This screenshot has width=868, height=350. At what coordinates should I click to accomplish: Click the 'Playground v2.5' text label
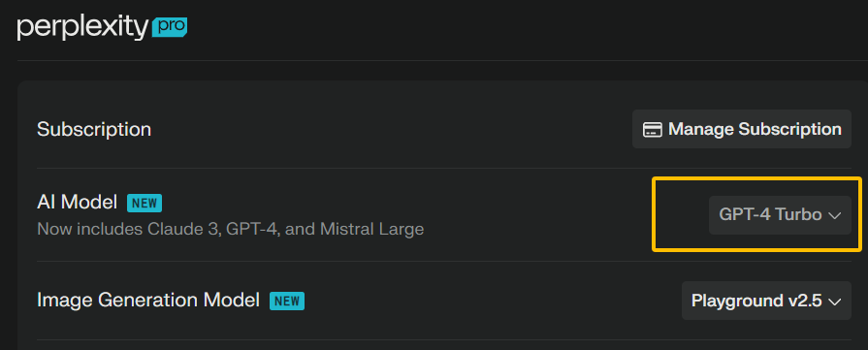click(x=756, y=301)
